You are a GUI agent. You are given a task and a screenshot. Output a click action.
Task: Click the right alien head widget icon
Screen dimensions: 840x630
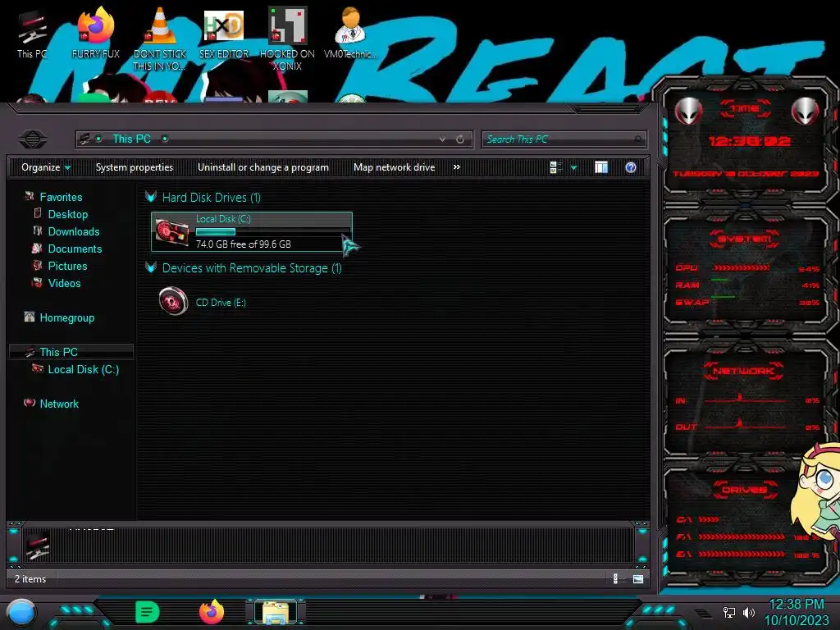tap(806, 112)
